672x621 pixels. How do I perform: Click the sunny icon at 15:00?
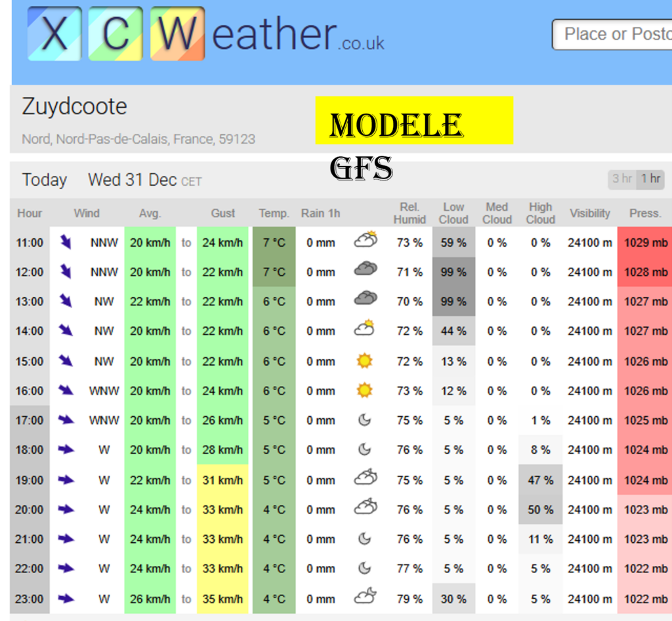pos(364,361)
